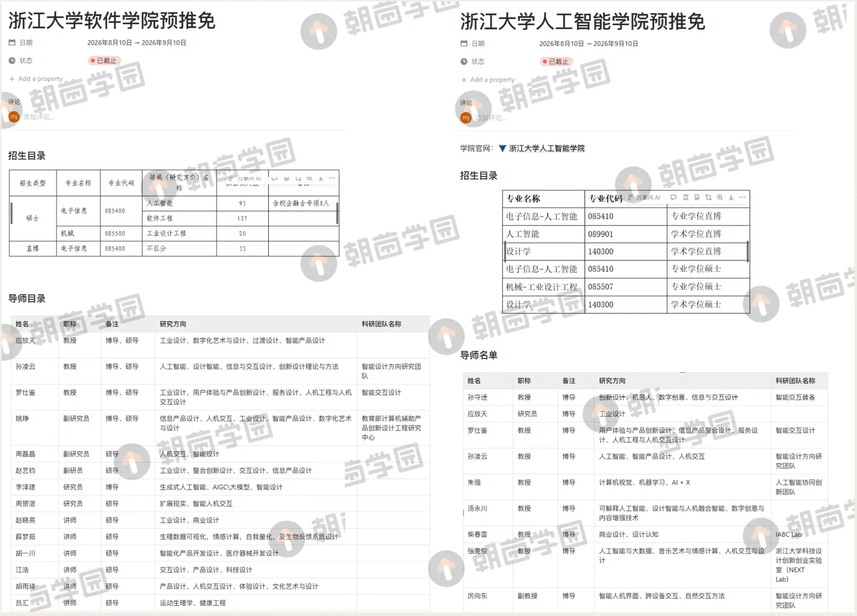Download the 人工智能学院 招生目录 image
Screen dimensions: 857x616
(x=731, y=198)
